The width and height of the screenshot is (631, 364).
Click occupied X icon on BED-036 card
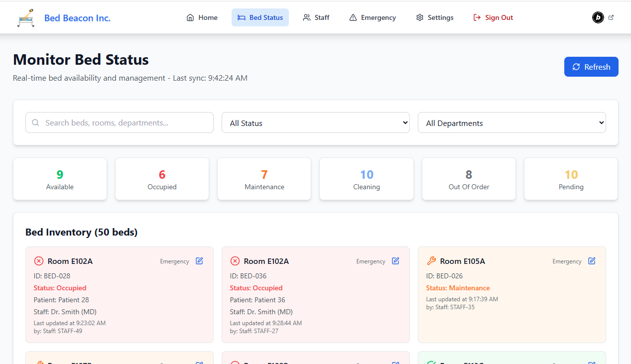click(x=235, y=261)
